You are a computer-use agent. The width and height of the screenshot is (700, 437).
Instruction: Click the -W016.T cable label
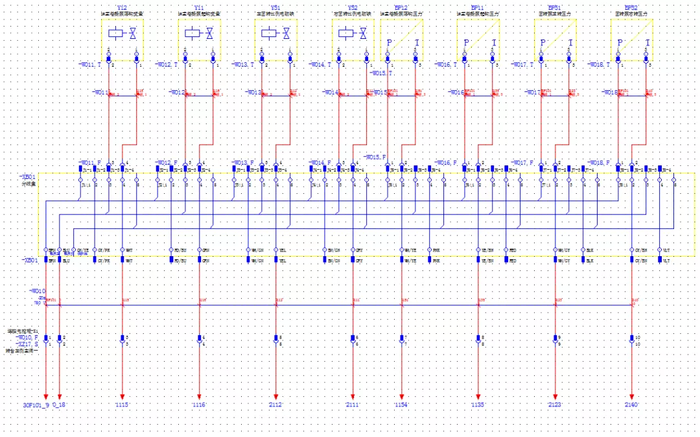pos(444,64)
